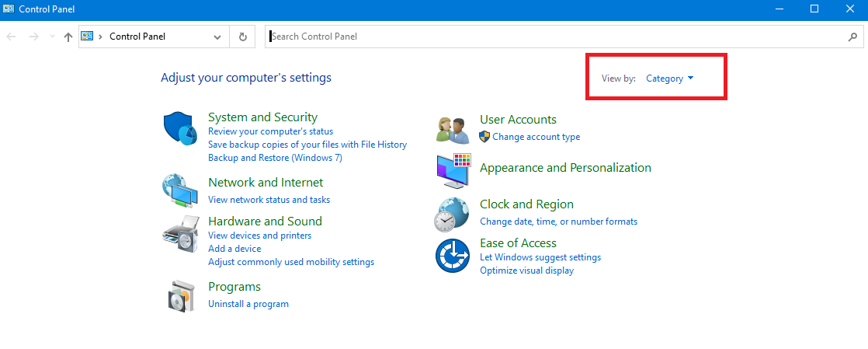Open Adjust commonly used mobility settings
868x349 pixels.
tap(290, 262)
